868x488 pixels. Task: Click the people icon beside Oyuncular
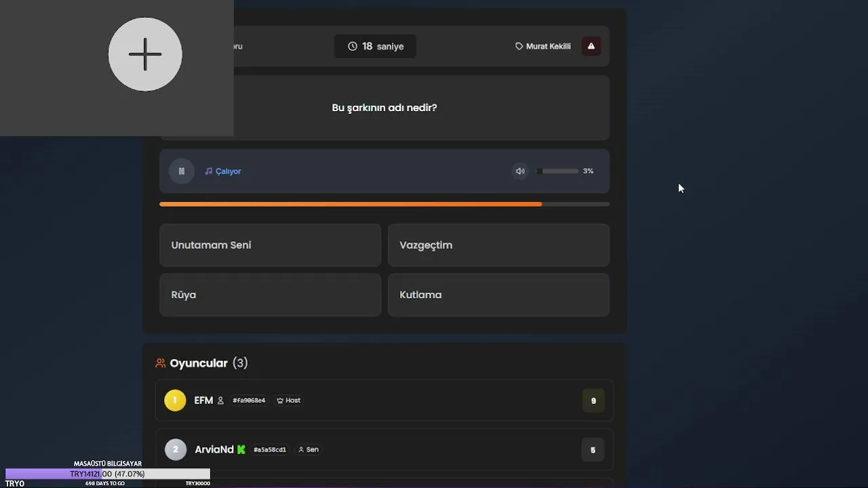[161, 363]
